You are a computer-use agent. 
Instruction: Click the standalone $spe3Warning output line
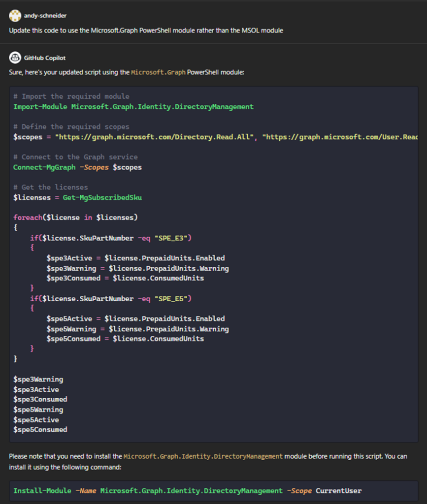point(38,379)
